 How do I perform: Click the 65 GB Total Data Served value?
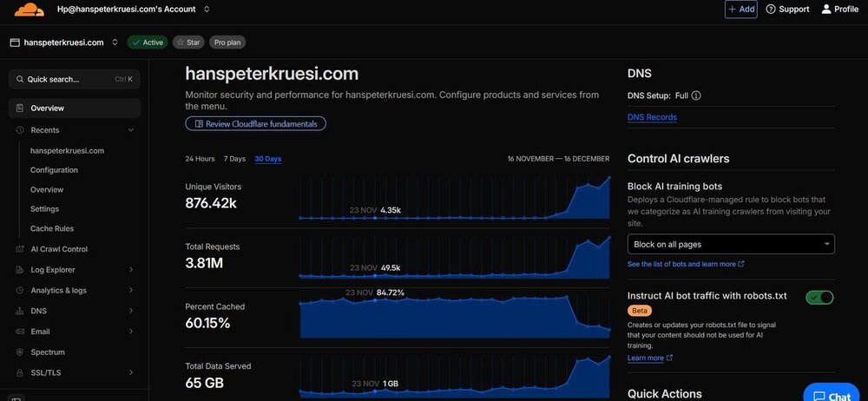(x=204, y=383)
